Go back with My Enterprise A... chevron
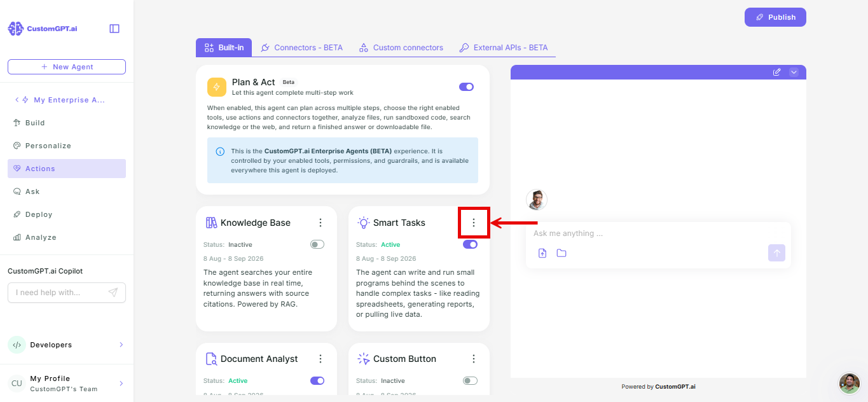This screenshot has width=868, height=402. click(17, 100)
